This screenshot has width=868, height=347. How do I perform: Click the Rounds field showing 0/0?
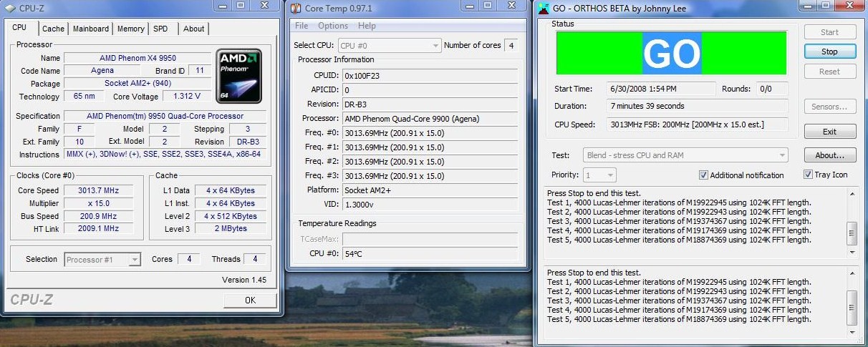pyautogui.click(x=773, y=89)
